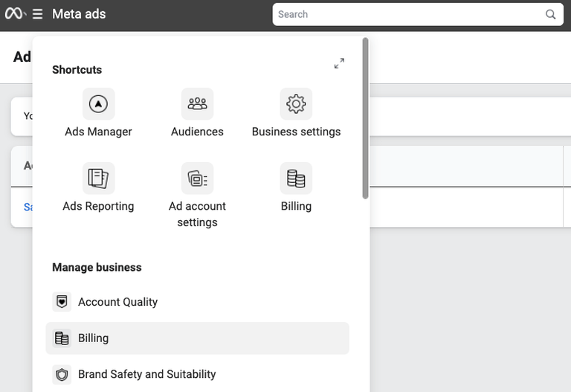This screenshot has height=392, width=571.
Task: Click Brand Safety and Suitability shield icon
Action: point(62,374)
